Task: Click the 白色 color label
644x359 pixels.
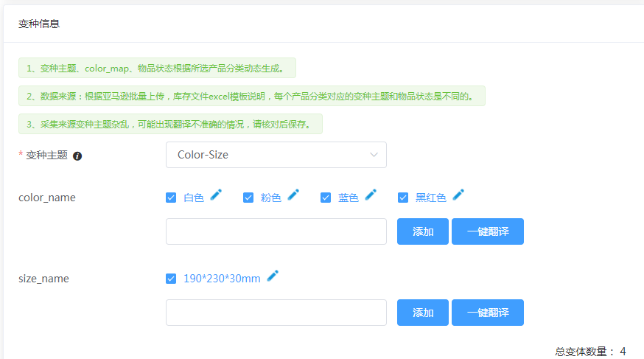Action: click(x=194, y=198)
